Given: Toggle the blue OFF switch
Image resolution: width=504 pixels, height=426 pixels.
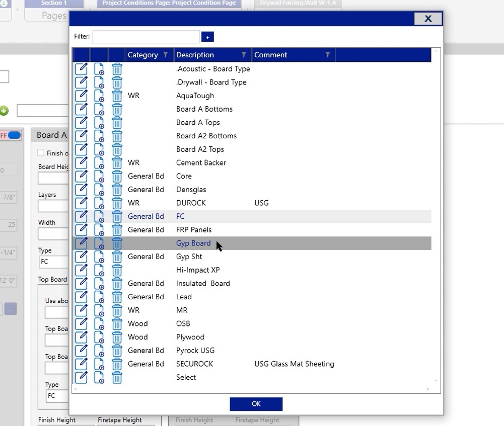Looking at the screenshot, I should (13, 135).
